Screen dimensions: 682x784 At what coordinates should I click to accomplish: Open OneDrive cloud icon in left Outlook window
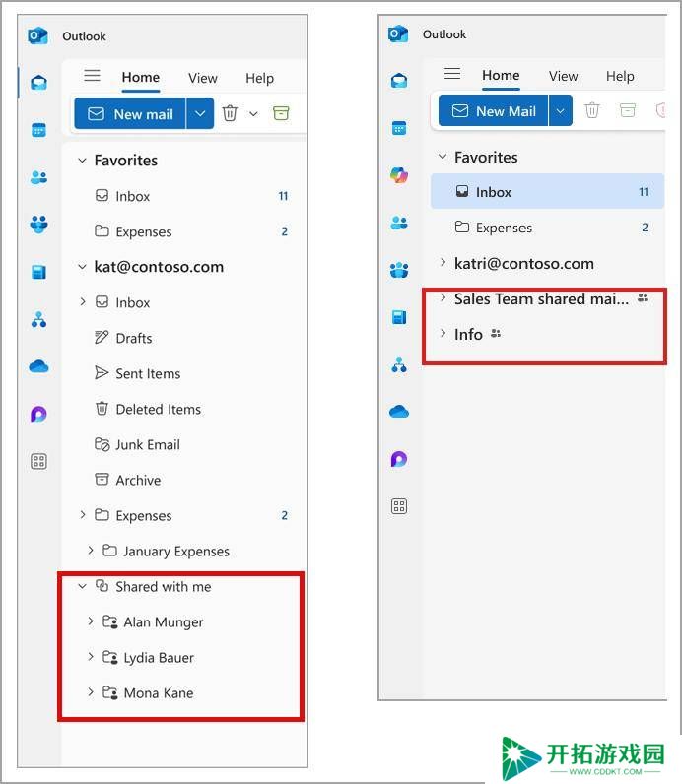tap(38, 366)
